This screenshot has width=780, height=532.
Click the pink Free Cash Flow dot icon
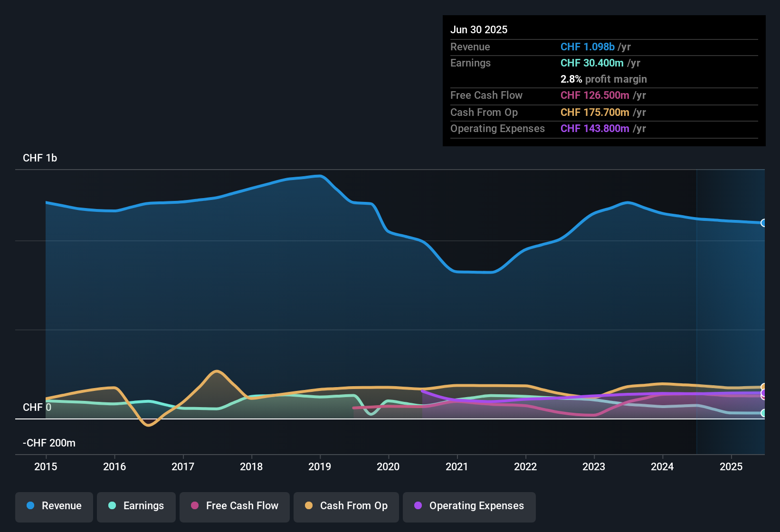coord(195,506)
